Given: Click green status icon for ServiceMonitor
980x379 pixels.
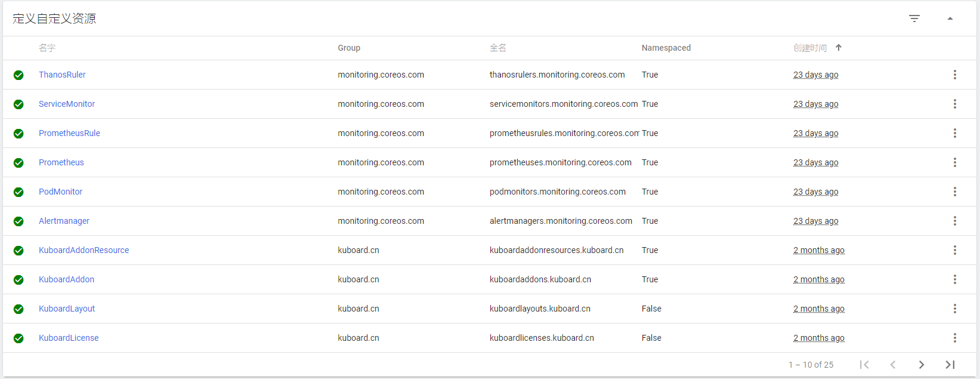Looking at the screenshot, I should [x=18, y=104].
